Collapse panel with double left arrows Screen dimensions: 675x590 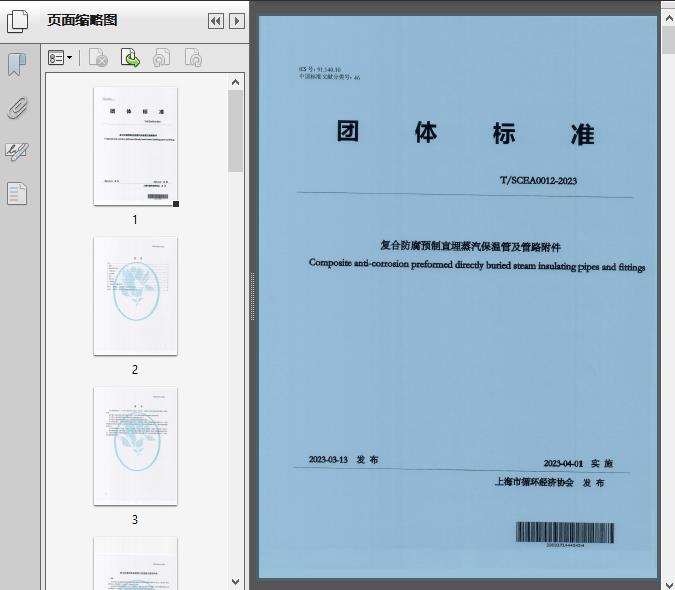[x=216, y=21]
